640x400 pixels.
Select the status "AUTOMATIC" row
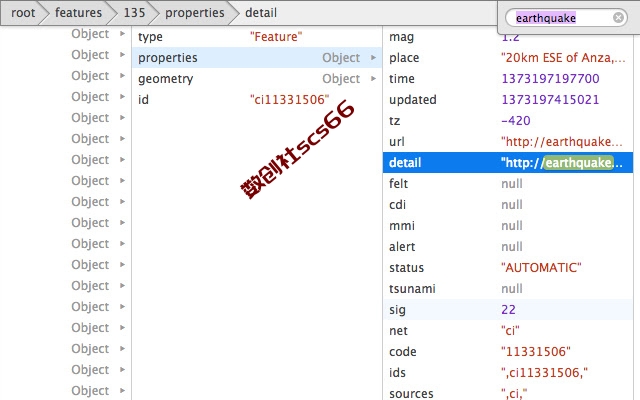pyautogui.click(x=508, y=268)
